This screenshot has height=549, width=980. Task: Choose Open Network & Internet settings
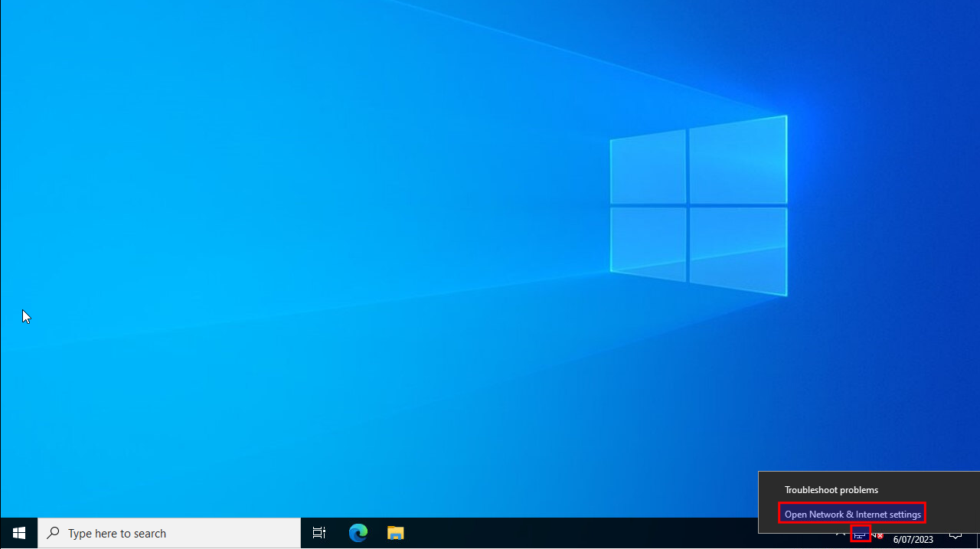(852, 514)
